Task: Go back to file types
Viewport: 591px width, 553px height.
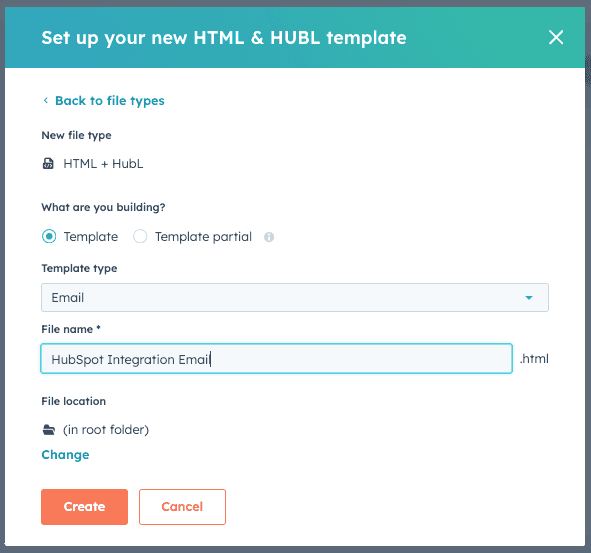Action: click(x=109, y=101)
